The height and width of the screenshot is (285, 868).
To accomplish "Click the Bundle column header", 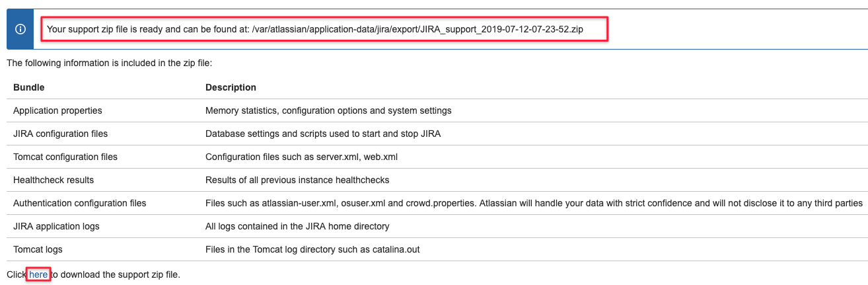I will coord(29,87).
